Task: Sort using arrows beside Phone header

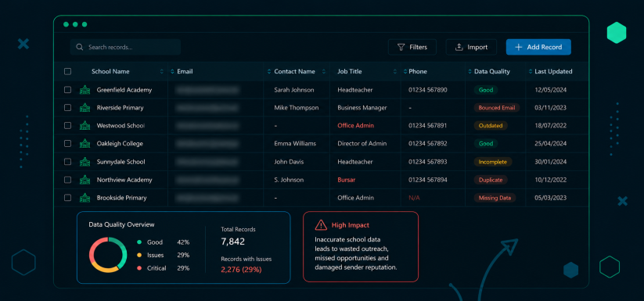Action: coord(405,71)
